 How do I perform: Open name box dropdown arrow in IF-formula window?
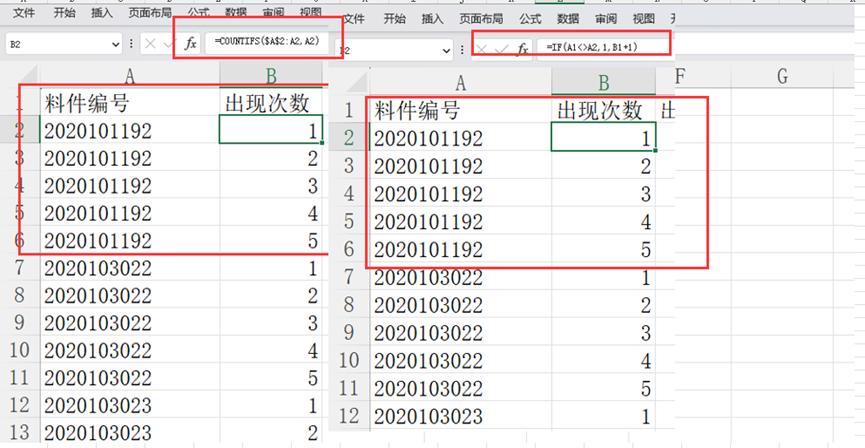coord(446,51)
